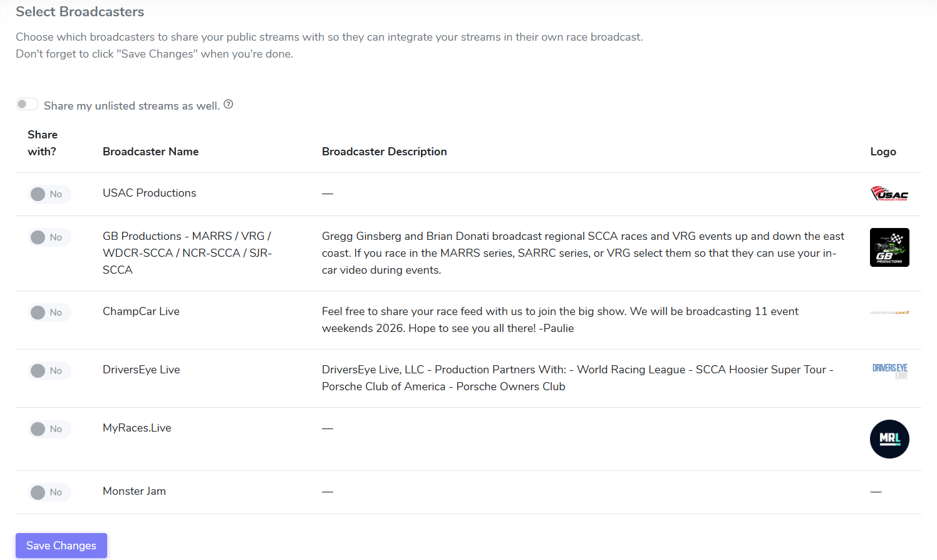Click the ChampCar Live description text

click(x=560, y=319)
